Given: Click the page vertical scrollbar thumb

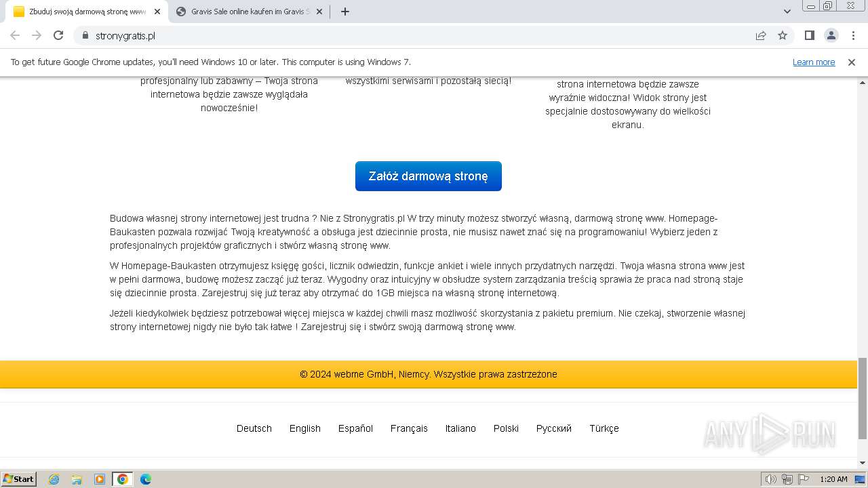Looking at the screenshot, I should (863, 399).
